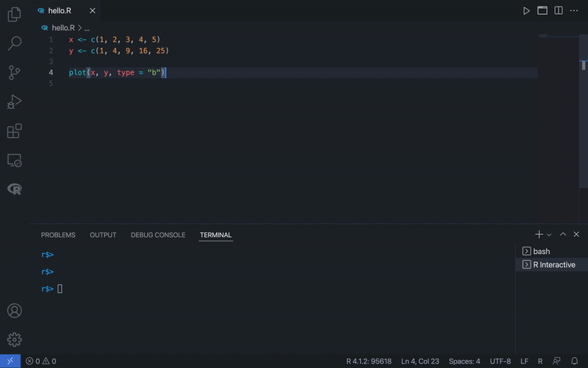The image size is (588, 368).
Task: Open notifications bell icon
Action: pos(574,361)
